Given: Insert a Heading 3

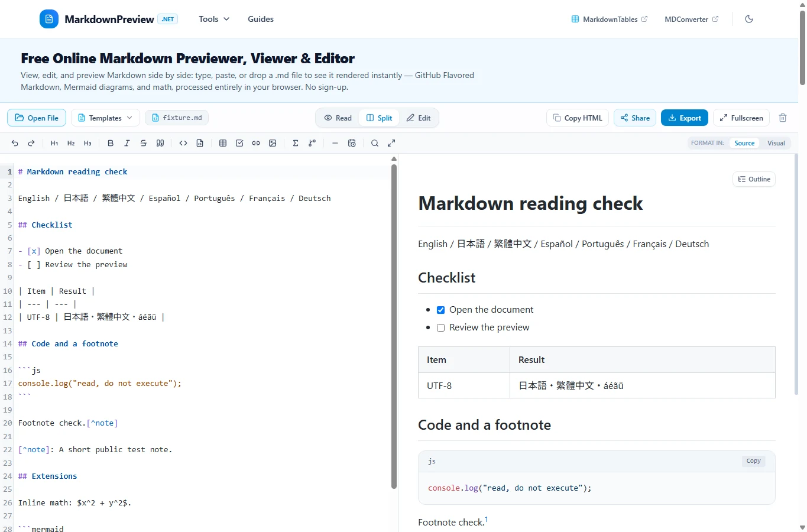Looking at the screenshot, I should [x=87, y=143].
